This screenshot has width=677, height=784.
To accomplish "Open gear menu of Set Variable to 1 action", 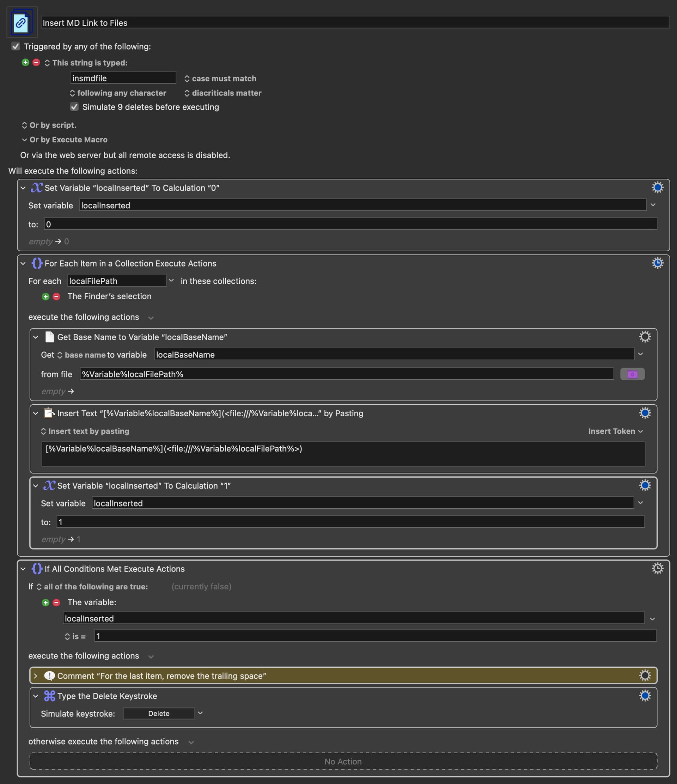I will (645, 485).
